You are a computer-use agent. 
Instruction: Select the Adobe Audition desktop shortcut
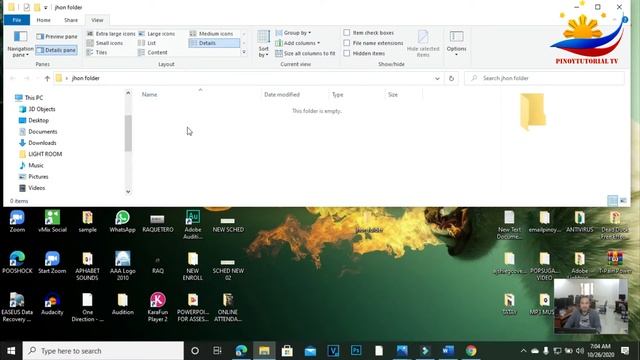pos(193,225)
